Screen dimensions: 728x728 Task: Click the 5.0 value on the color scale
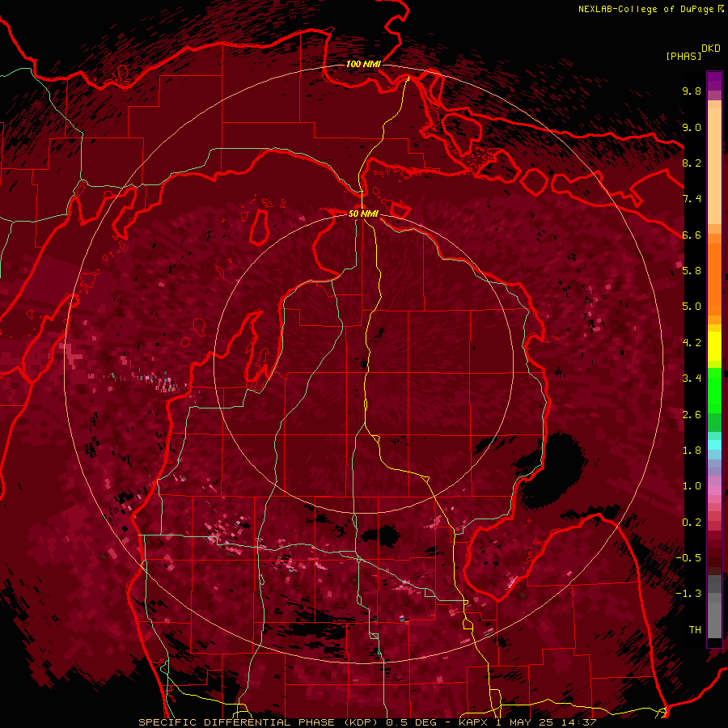click(x=692, y=307)
